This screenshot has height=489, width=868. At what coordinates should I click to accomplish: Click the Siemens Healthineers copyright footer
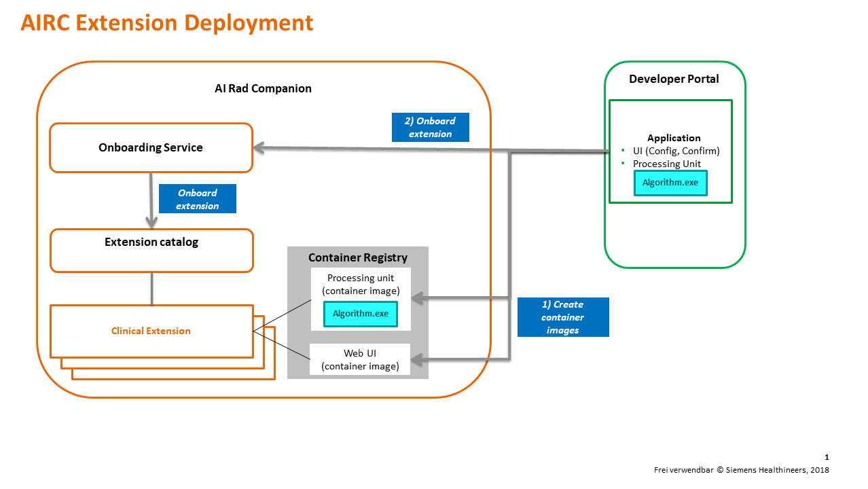pos(741,470)
